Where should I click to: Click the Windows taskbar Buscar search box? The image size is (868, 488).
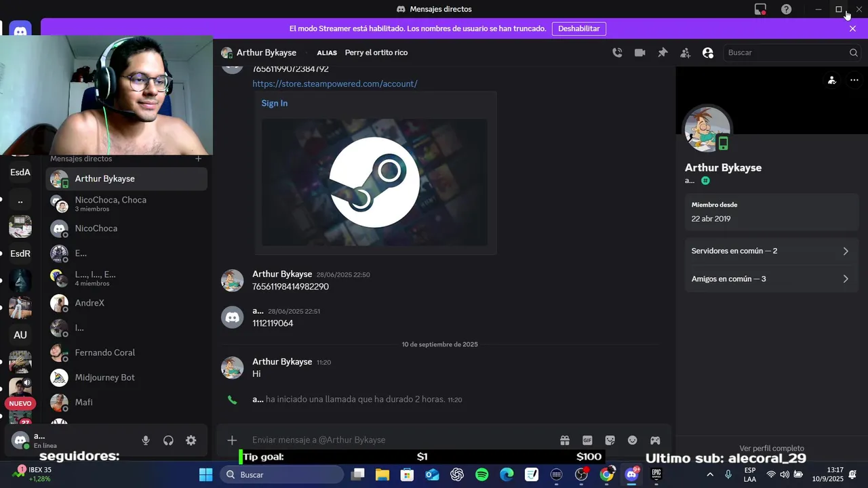pos(281,474)
